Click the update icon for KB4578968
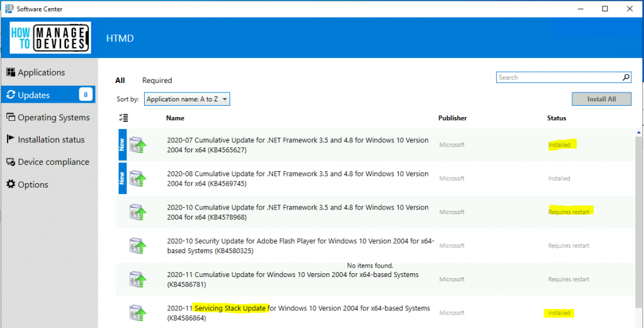The height and width of the screenshot is (328, 644). click(138, 212)
